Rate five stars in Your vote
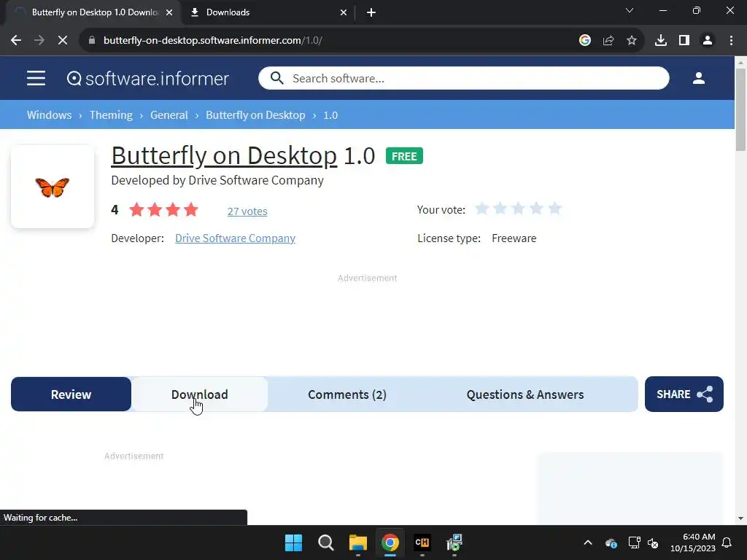This screenshot has width=747, height=560. [554, 209]
